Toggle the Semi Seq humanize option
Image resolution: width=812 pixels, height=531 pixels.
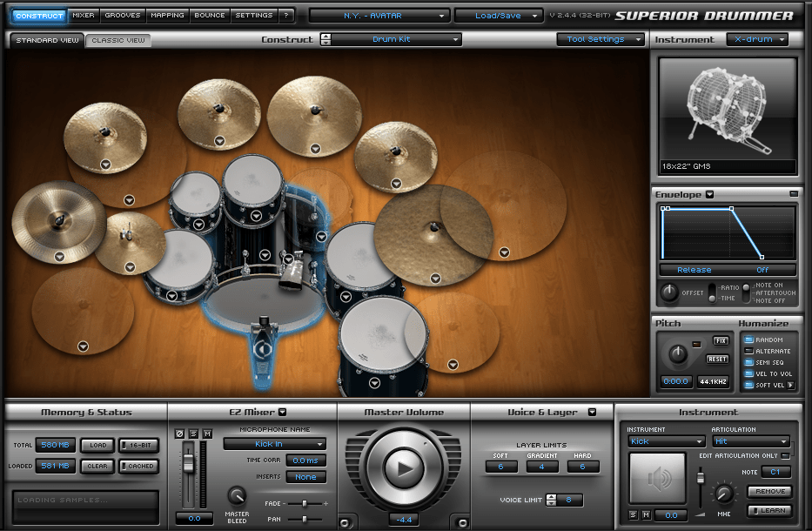(748, 363)
